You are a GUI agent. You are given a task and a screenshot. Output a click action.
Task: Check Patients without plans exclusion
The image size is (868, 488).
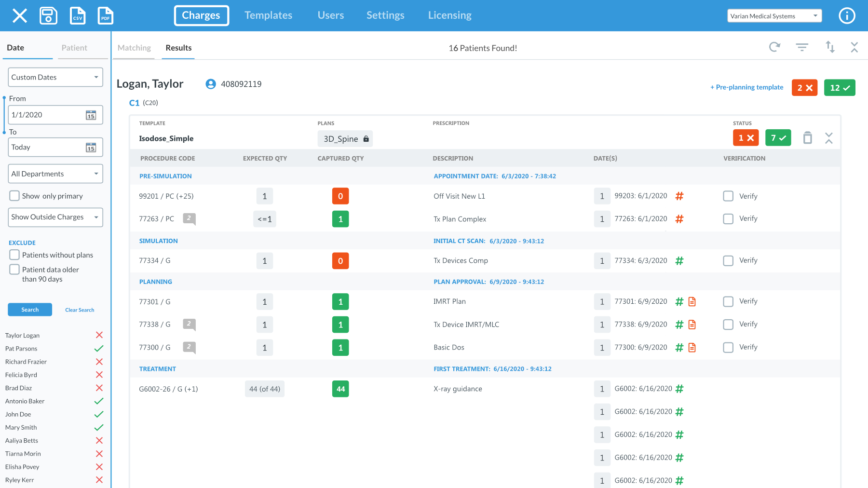pos(14,255)
